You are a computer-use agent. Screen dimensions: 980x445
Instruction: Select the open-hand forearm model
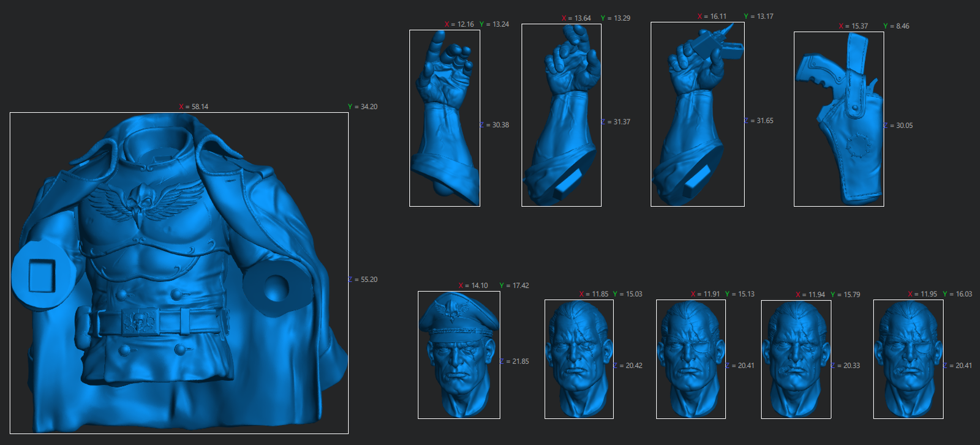click(445, 118)
